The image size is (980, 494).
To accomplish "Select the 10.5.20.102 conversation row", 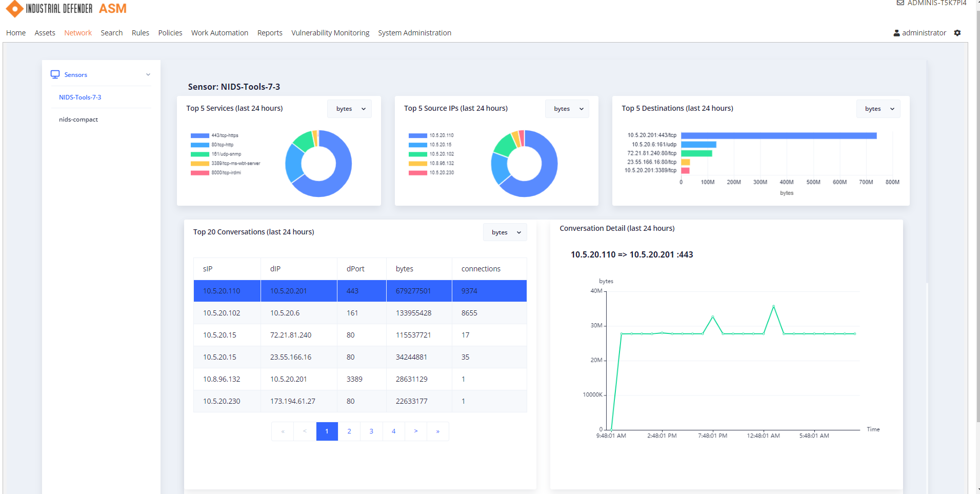I will pos(360,313).
